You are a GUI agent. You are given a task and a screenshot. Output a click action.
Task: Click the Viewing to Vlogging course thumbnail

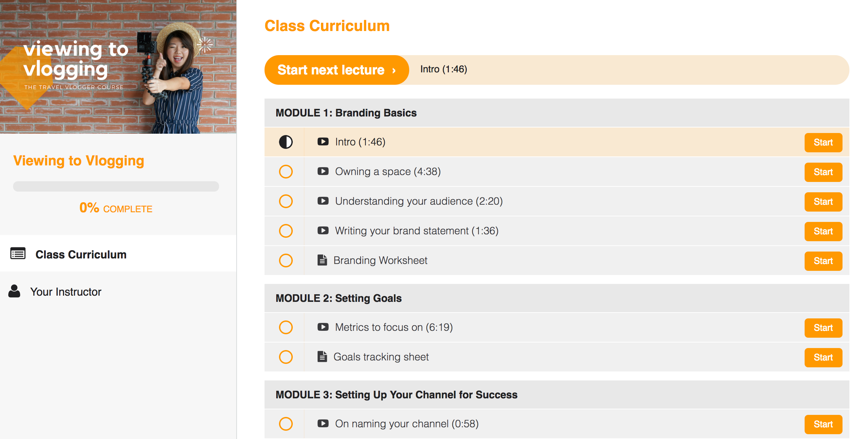tap(118, 67)
